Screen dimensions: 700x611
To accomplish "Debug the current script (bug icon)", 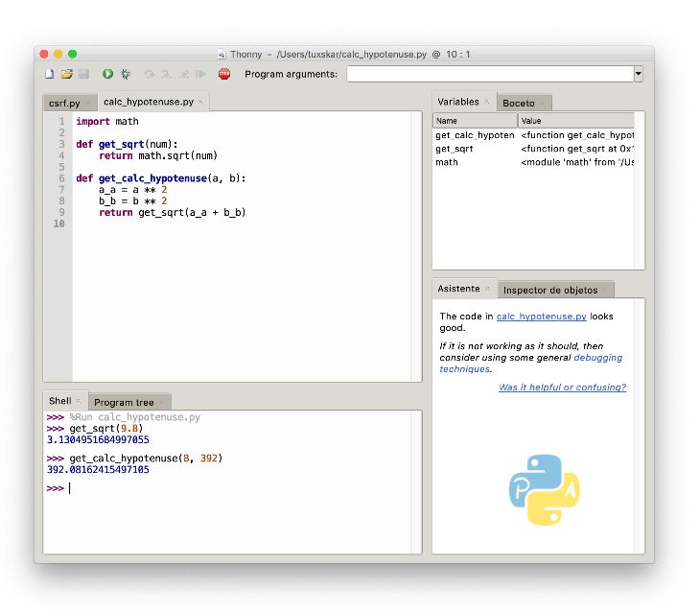I will pos(126,74).
